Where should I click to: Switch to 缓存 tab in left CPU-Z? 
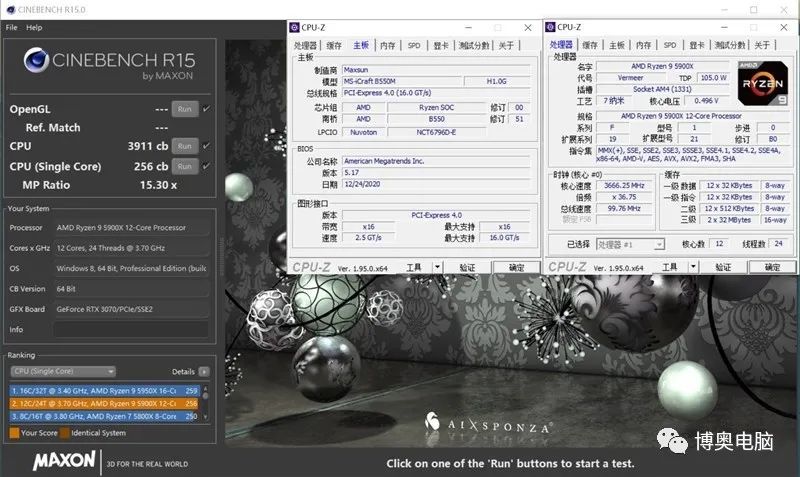pos(334,45)
